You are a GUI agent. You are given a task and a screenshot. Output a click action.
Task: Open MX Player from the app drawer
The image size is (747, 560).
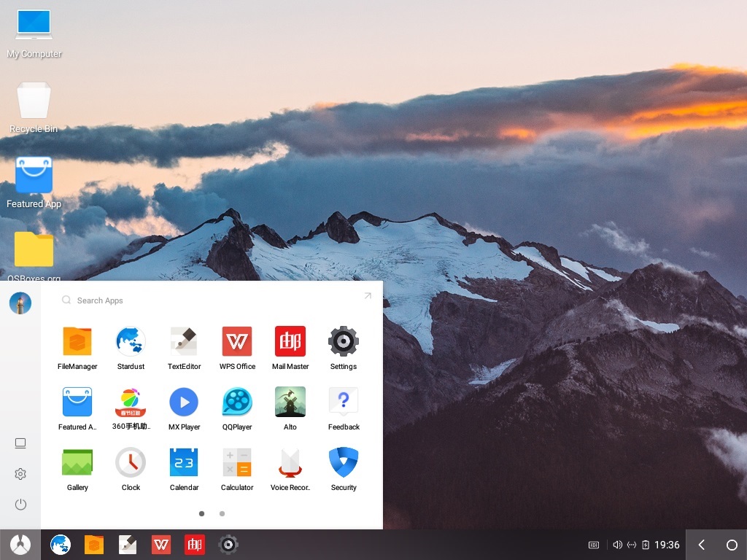pos(184,402)
